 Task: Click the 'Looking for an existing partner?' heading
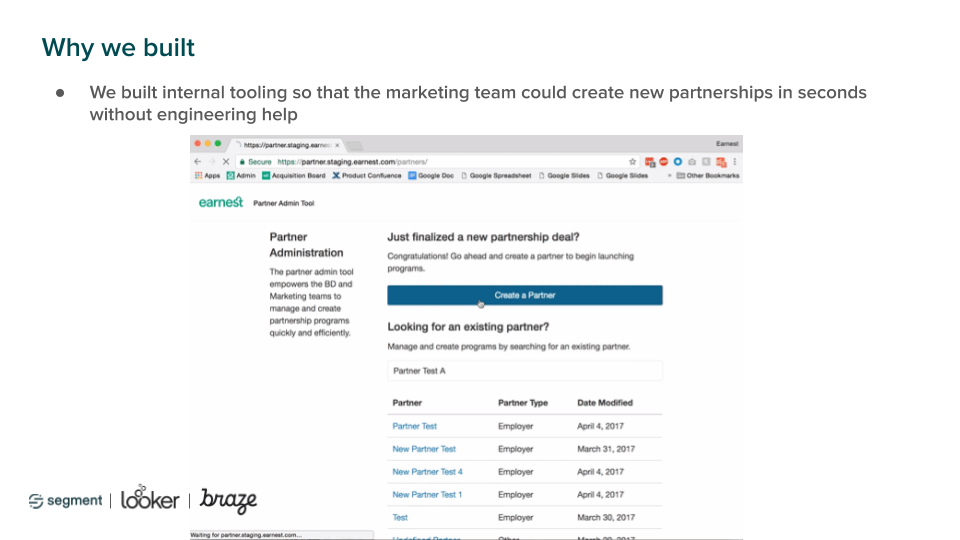[468, 327]
